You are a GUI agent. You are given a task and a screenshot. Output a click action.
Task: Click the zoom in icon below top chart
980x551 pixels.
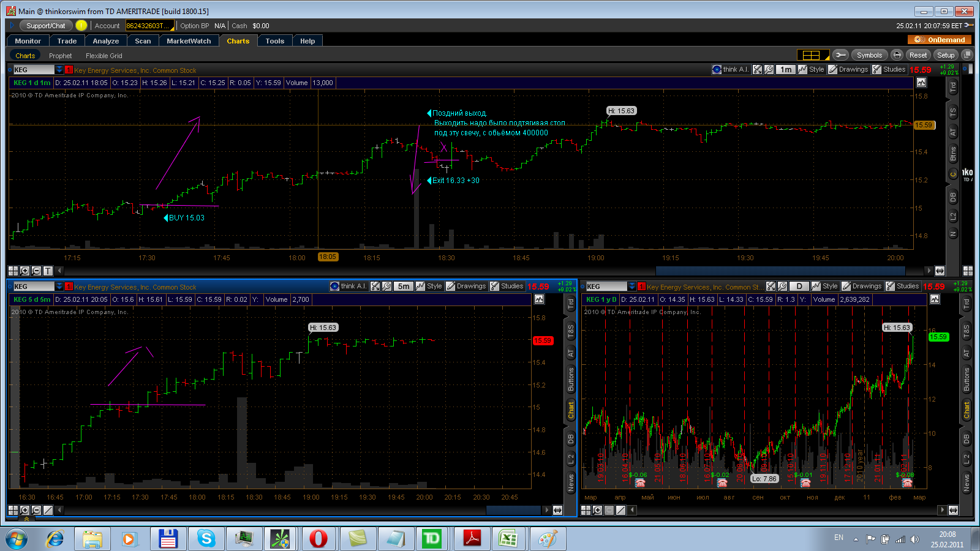click(24, 271)
